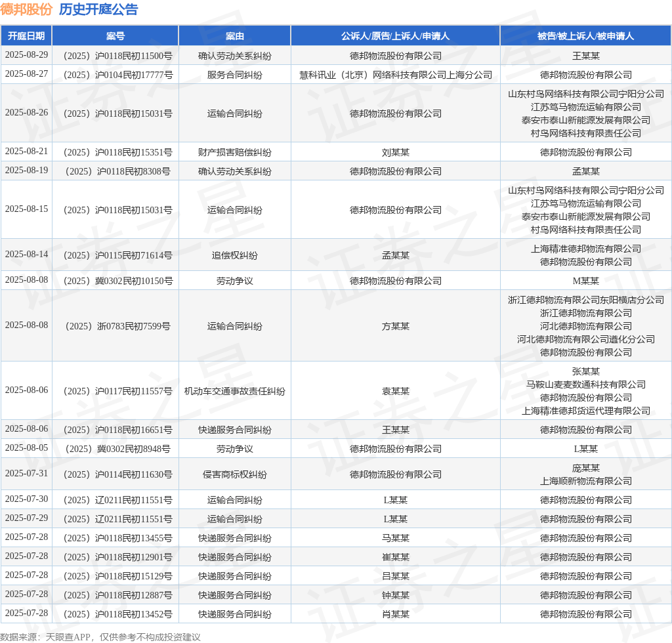This screenshot has height=643, width=672.
Task: Click the date 2025-08-05
Action: pos(26,447)
